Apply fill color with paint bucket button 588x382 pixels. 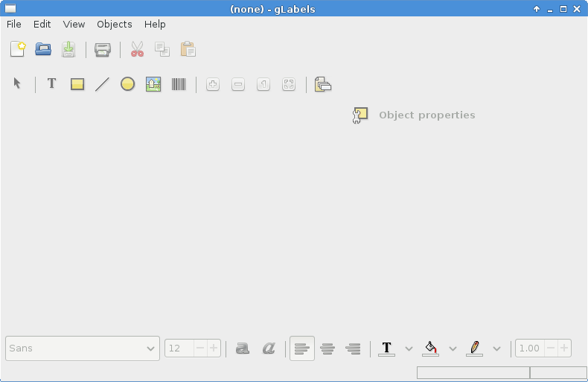pyautogui.click(x=430, y=348)
